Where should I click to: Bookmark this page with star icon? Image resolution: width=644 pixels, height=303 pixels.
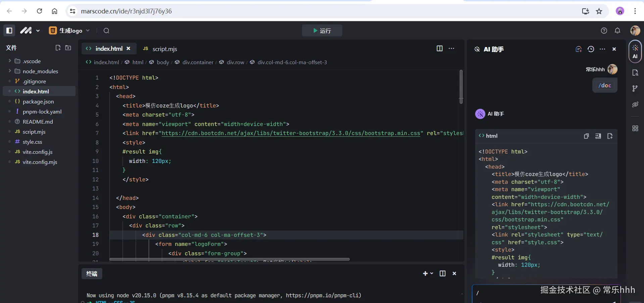(599, 11)
